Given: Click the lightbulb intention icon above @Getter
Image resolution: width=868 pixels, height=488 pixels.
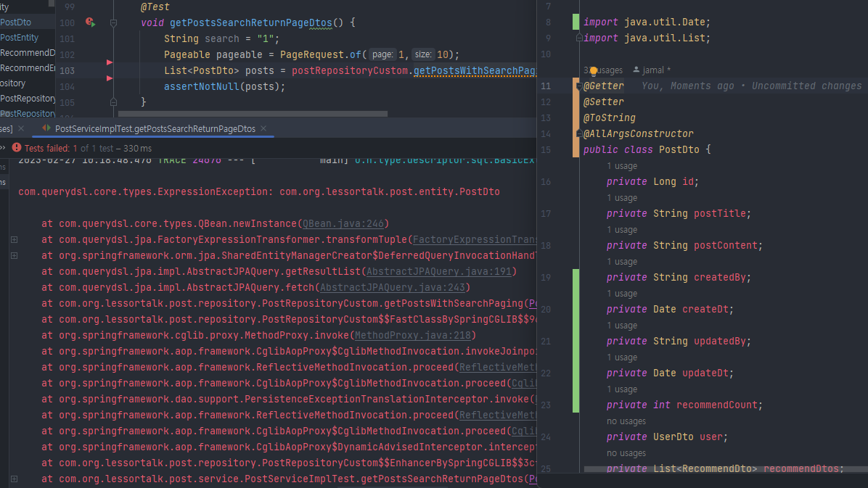Looking at the screenshot, I should pos(594,71).
